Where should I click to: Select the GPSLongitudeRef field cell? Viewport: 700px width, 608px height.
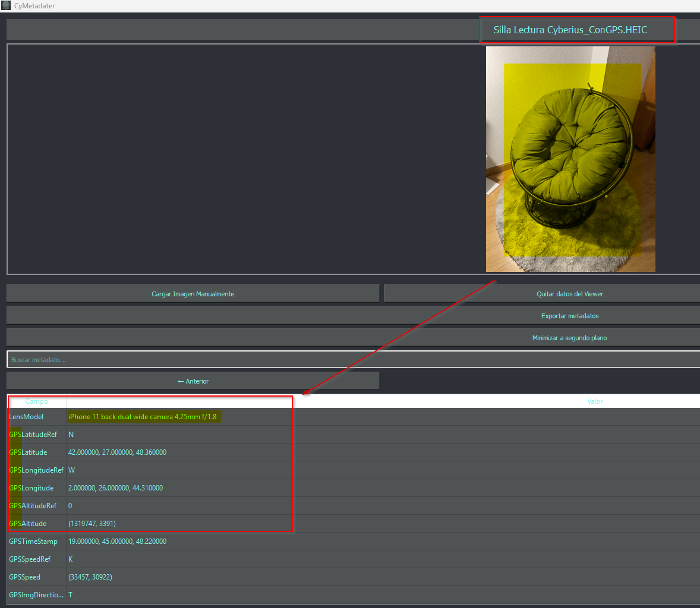37,470
